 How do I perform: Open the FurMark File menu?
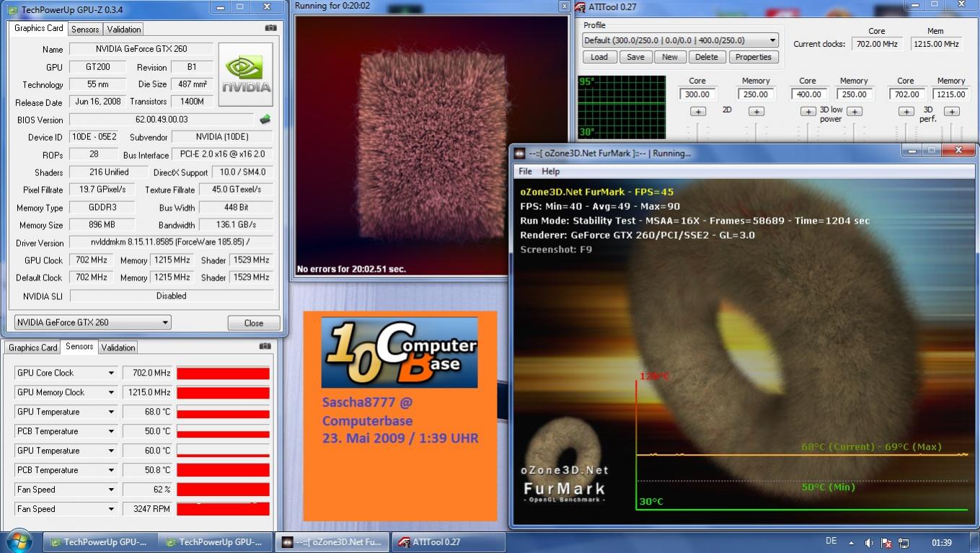click(x=525, y=172)
